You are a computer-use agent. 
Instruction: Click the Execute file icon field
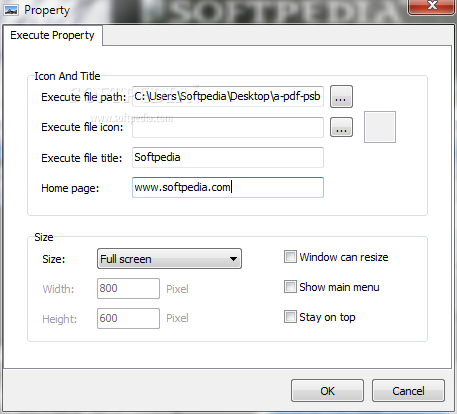228,127
